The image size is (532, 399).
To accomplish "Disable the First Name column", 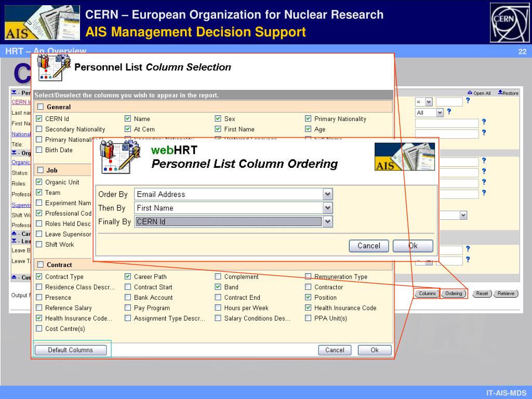I will click(218, 129).
